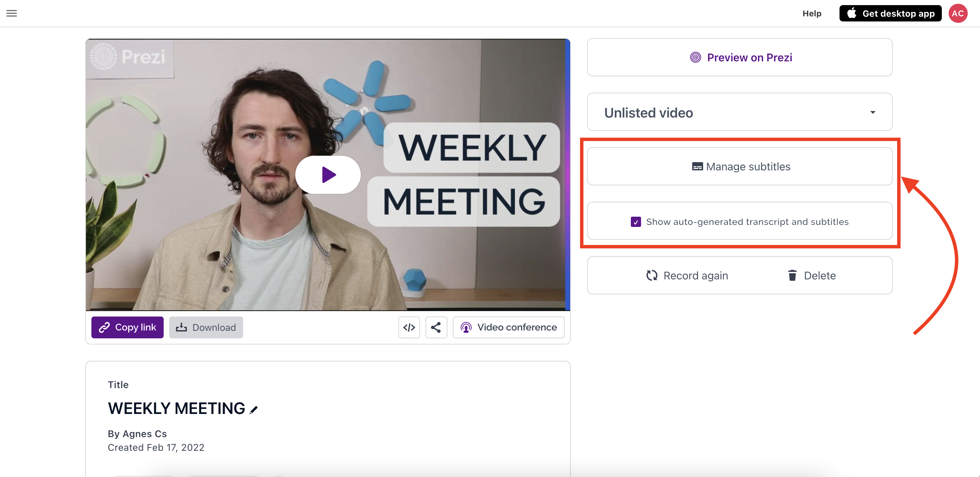Screen dimensions: 980x477
Task: Open the Unlisted video privacy selector
Action: 740,112
